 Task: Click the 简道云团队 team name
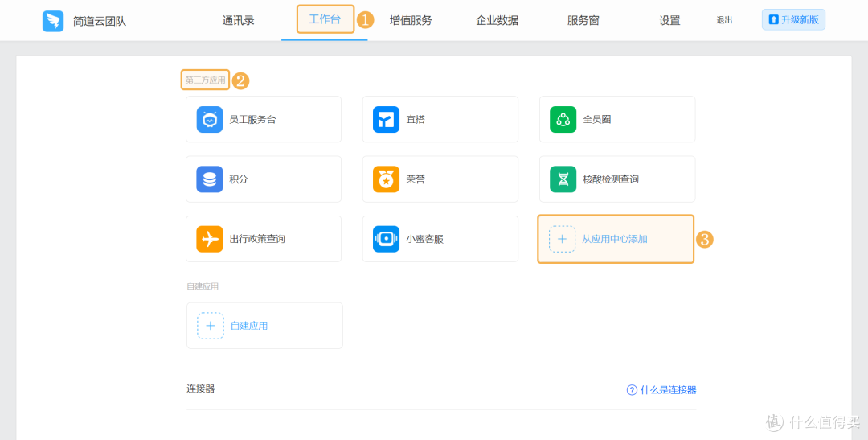coord(100,22)
